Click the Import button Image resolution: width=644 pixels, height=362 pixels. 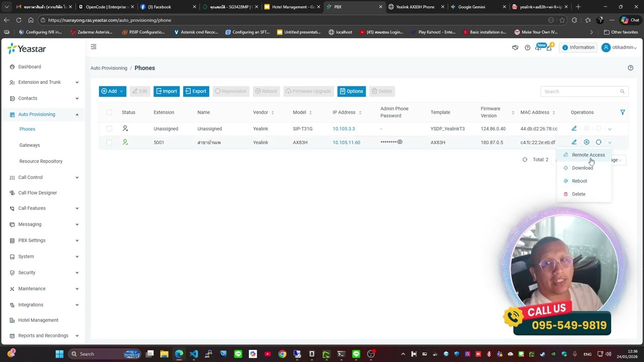click(167, 92)
